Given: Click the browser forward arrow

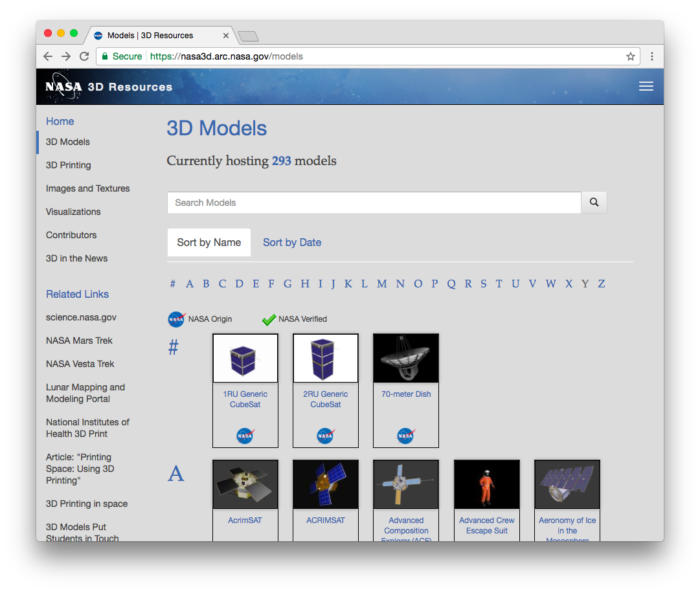Looking at the screenshot, I should (66, 56).
